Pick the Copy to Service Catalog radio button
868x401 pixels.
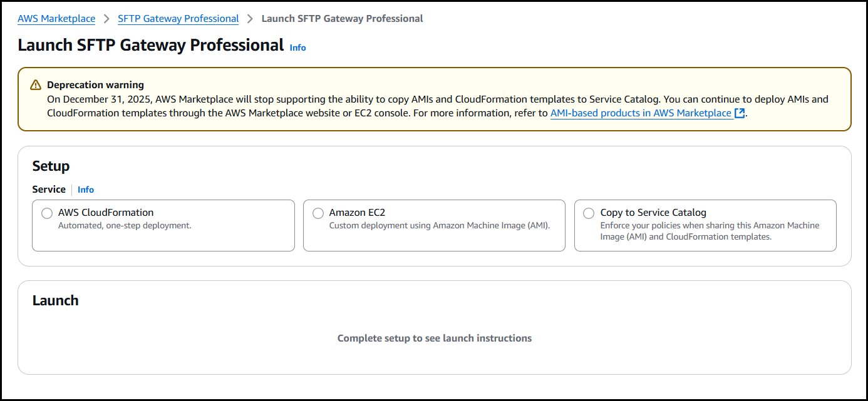589,213
